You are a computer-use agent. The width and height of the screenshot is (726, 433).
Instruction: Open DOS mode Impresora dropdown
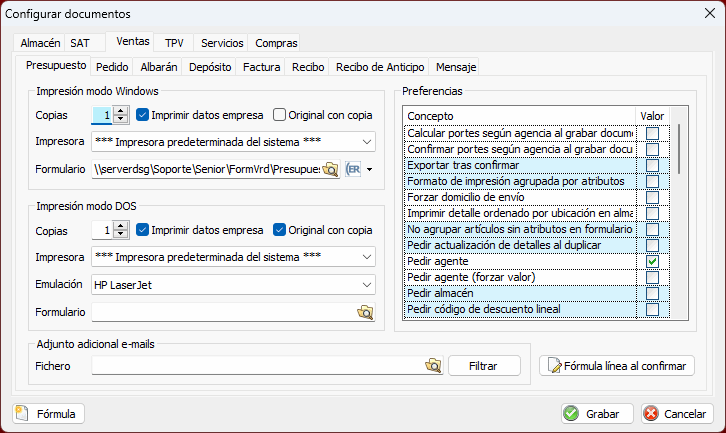tap(367, 257)
